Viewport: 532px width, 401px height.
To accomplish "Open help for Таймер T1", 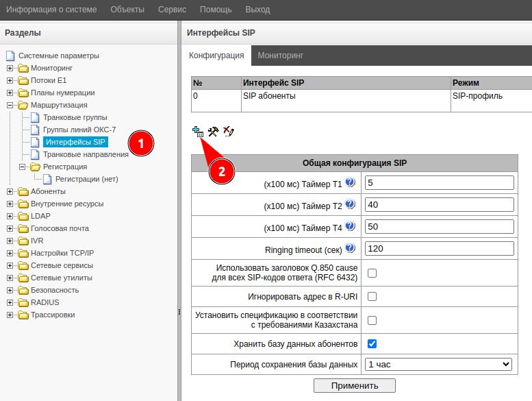I will tap(350, 182).
